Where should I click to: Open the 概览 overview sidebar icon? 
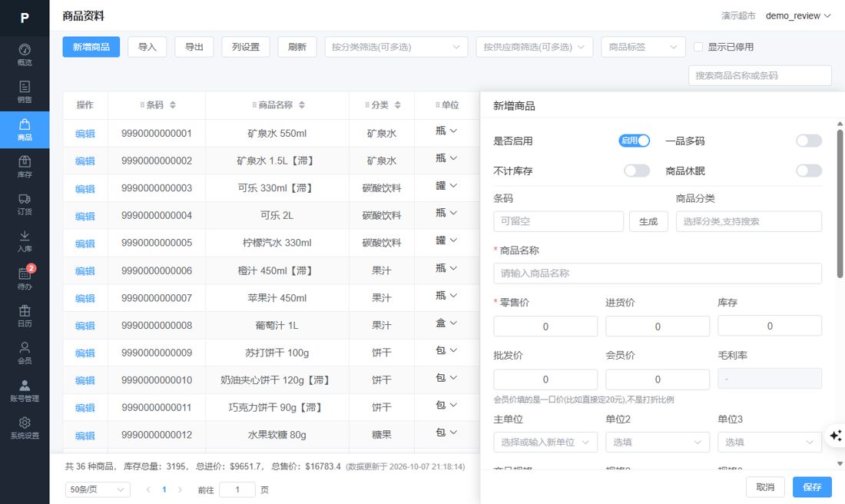pyautogui.click(x=25, y=55)
